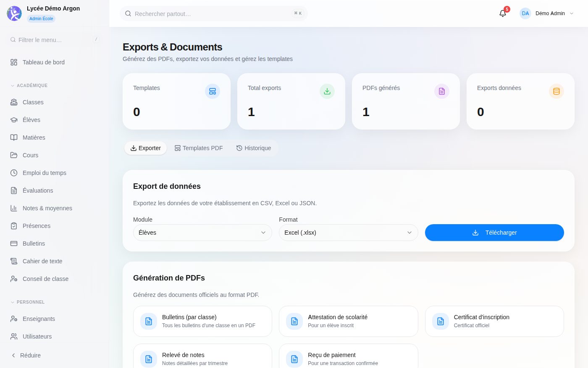
Task: Generate Relevé de notes PDF
Action: (x=202, y=356)
